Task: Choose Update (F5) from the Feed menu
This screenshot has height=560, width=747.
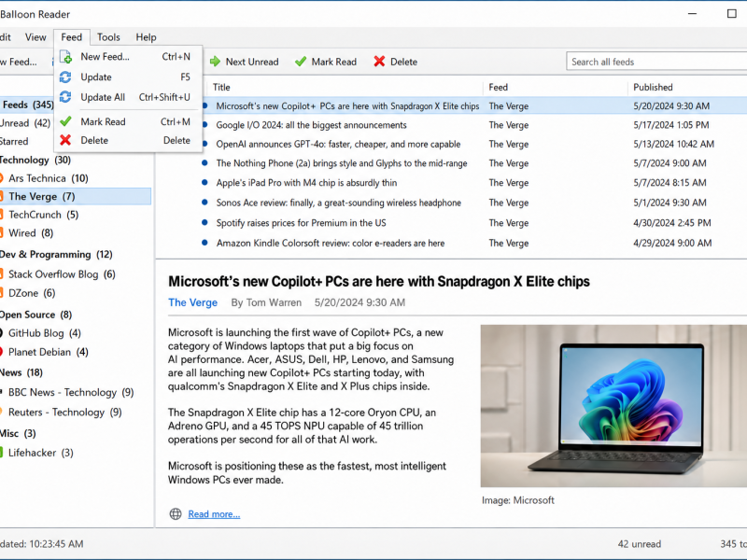Action: (128, 77)
